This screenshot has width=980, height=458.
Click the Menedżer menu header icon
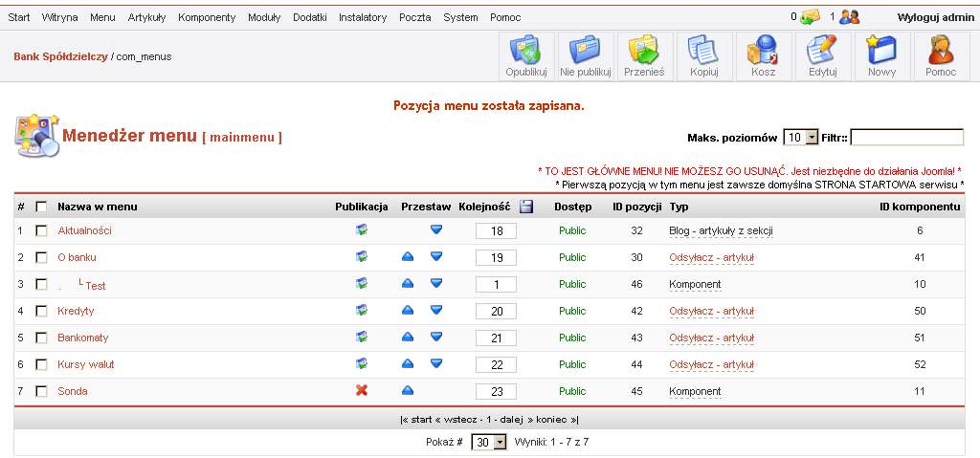tap(37, 135)
